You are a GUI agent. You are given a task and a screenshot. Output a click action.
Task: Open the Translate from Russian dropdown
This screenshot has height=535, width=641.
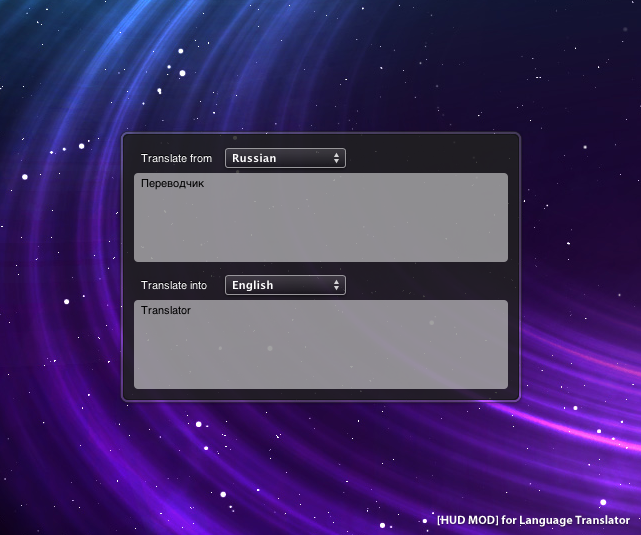pyautogui.click(x=285, y=158)
